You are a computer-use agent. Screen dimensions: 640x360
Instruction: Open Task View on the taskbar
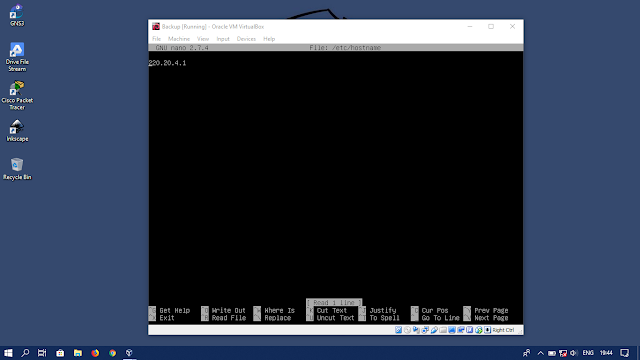[x=42, y=353]
